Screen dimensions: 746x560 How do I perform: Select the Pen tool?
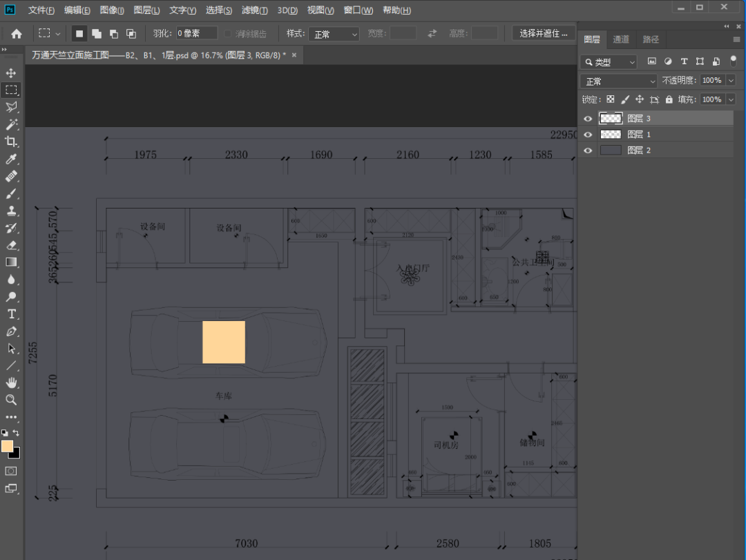[11, 331]
